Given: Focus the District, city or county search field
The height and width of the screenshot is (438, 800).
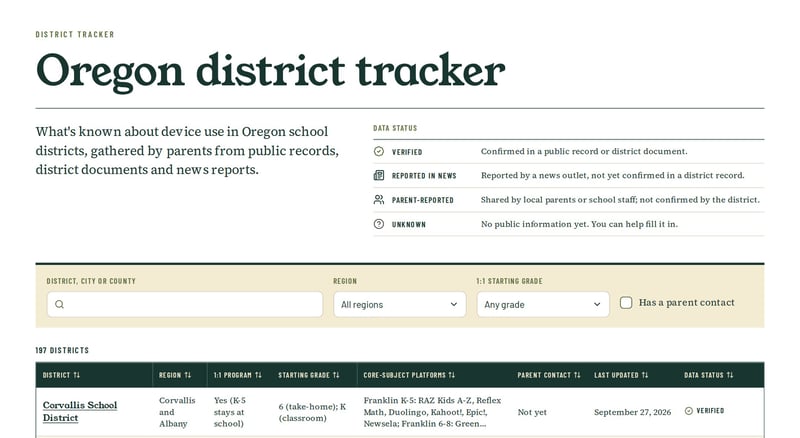Looking at the screenshot, I should pyautogui.click(x=185, y=304).
